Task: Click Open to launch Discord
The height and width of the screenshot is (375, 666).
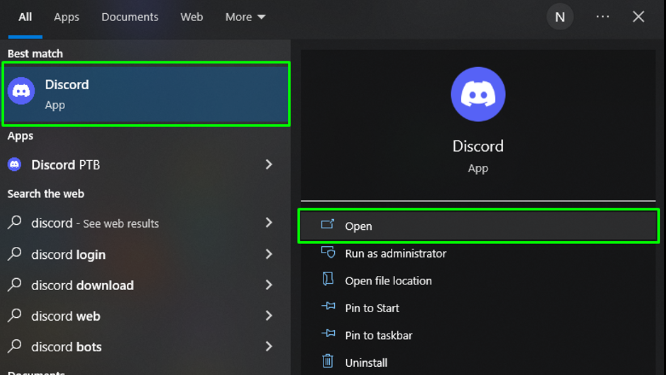Action: pyautogui.click(x=478, y=226)
